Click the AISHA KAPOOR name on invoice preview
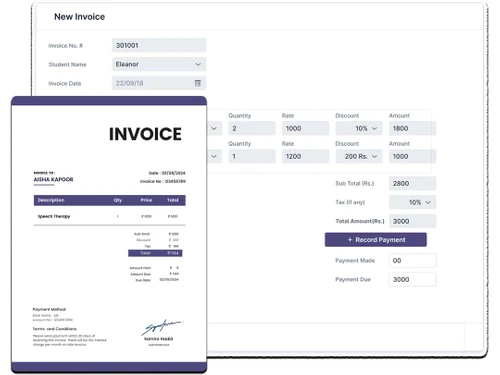This screenshot has height=375, width=500. click(x=53, y=179)
